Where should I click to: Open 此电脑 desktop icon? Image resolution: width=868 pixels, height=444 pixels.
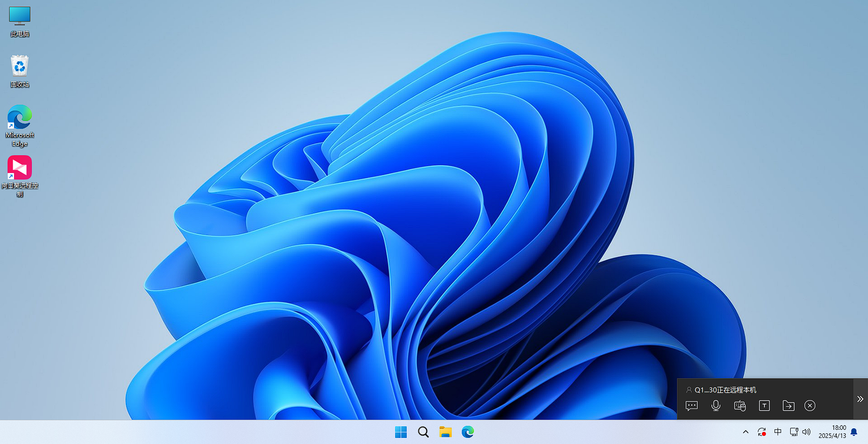(x=20, y=22)
